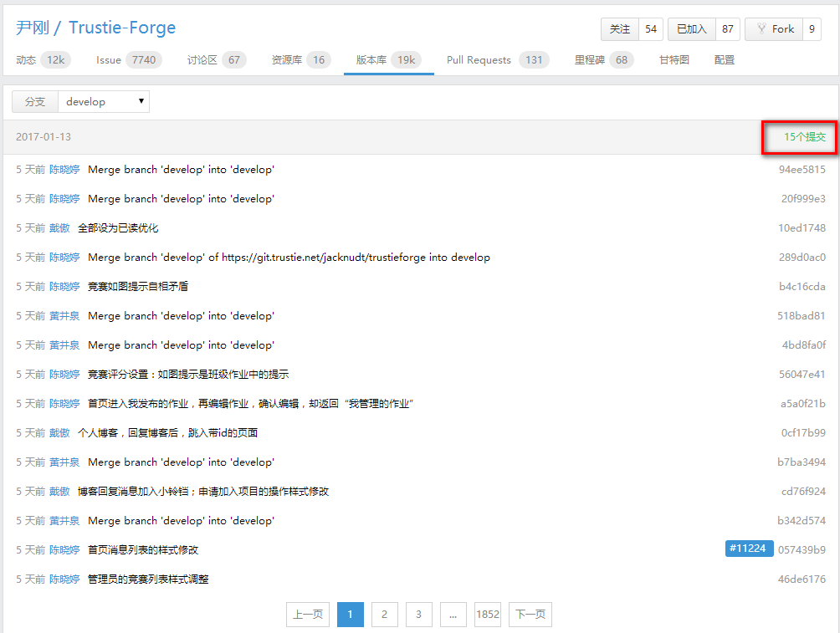Open commit 博客回复消息加入小铃铛 message

203,492
